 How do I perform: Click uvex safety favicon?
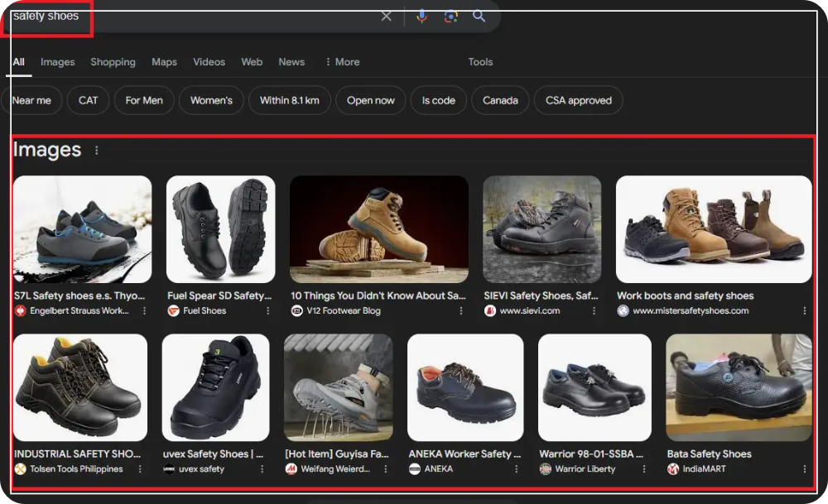coord(169,468)
